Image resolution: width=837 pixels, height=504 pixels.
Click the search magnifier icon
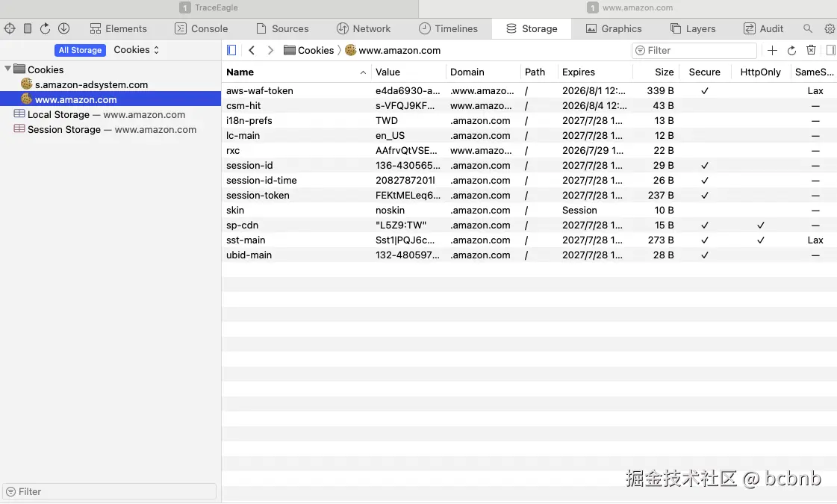pyautogui.click(x=808, y=28)
